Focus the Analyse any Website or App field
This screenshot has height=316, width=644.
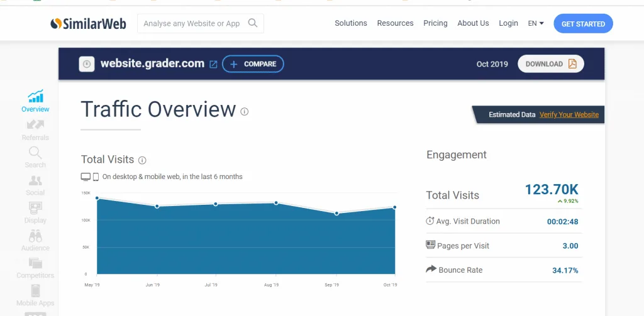click(x=201, y=23)
